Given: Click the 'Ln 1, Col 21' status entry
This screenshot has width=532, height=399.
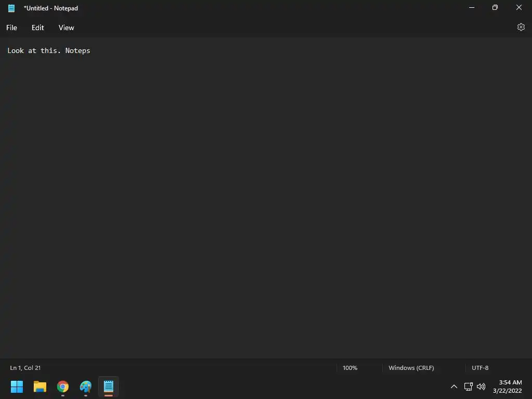Looking at the screenshot, I should pyautogui.click(x=25, y=368).
